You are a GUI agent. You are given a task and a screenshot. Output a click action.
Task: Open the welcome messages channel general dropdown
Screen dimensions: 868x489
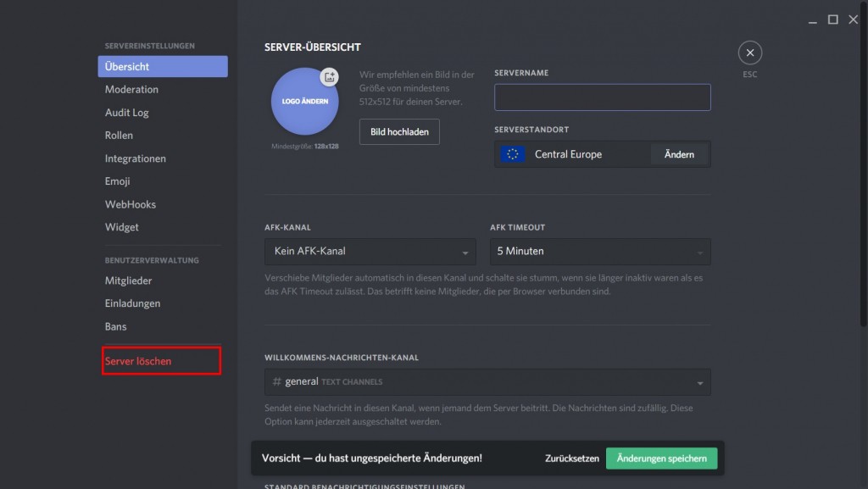click(x=487, y=382)
